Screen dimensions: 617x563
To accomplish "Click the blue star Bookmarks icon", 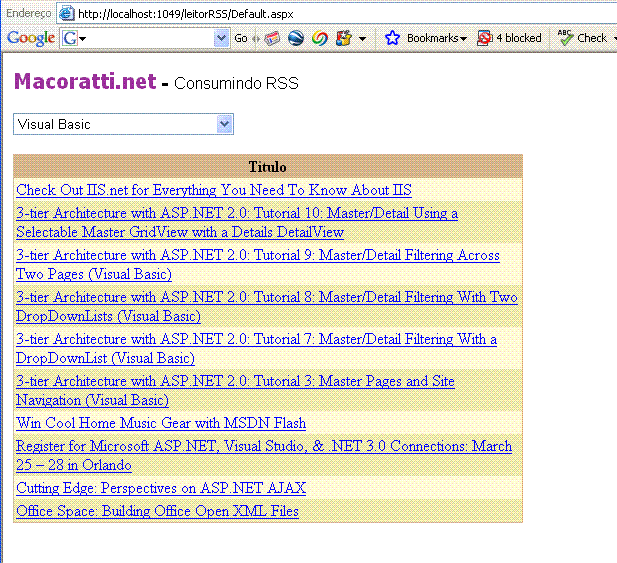I will click(x=392, y=38).
